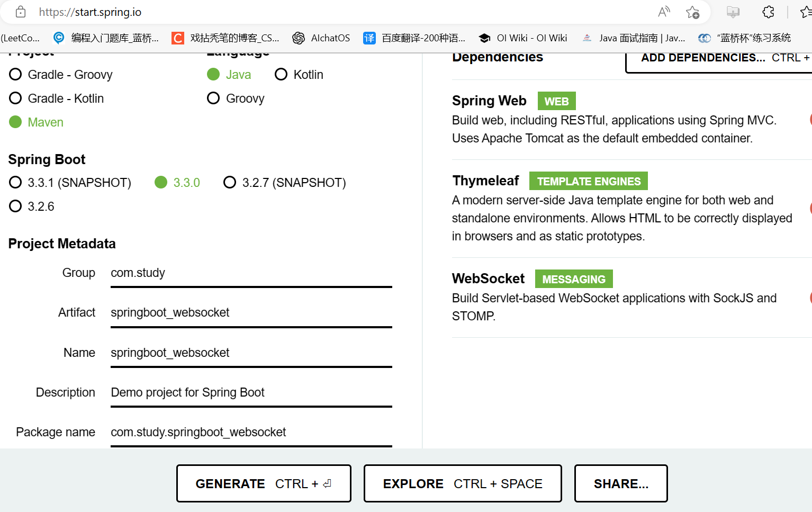Open the 百度翻译 bookmark
Image resolution: width=812 pixels, height=512 pixels.
click(x=416, y=38)
